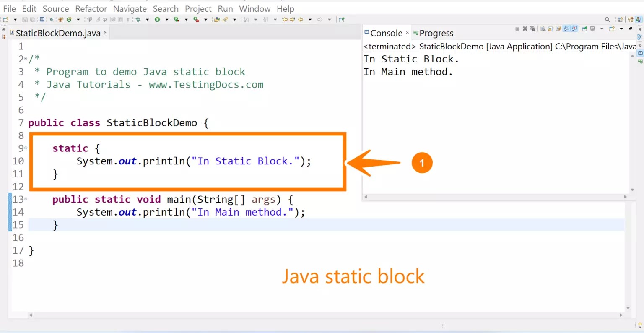The width and height of the screenshot is (644, 333).
Task: Click the Debug bug icon in the toolbar
Action: click(x=138, y=19)
